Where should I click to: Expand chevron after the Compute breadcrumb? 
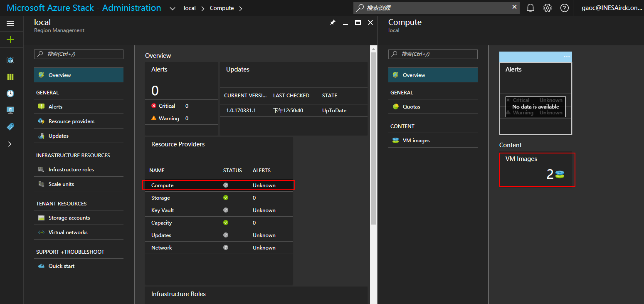click(x=241, y=8)
